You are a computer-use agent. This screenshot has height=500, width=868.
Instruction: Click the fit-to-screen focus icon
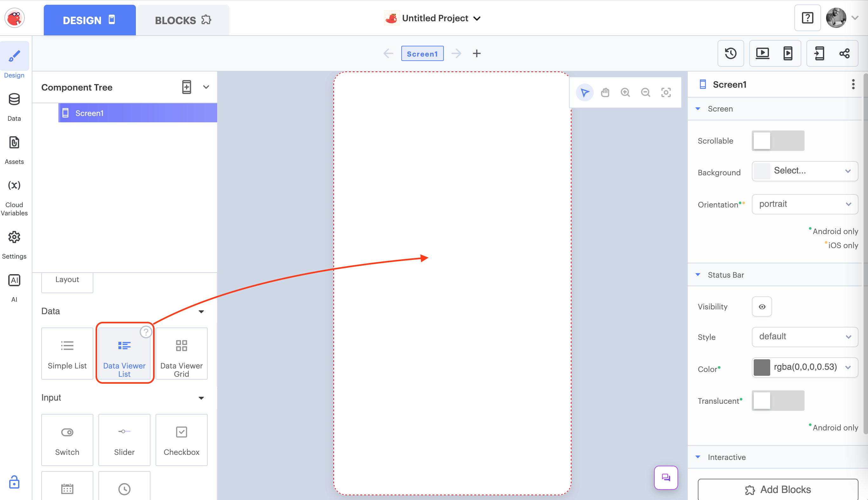[666, 92]
